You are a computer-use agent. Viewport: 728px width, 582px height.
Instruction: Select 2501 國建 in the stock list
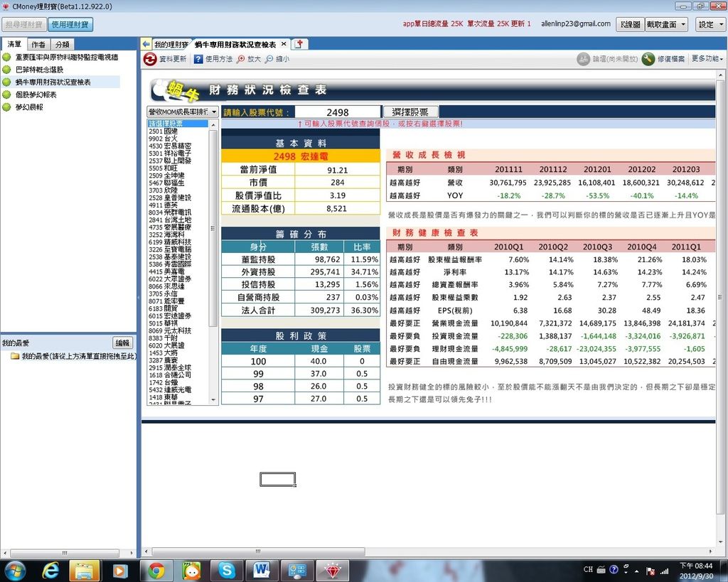pyautogui.click(x=163, y=131)
